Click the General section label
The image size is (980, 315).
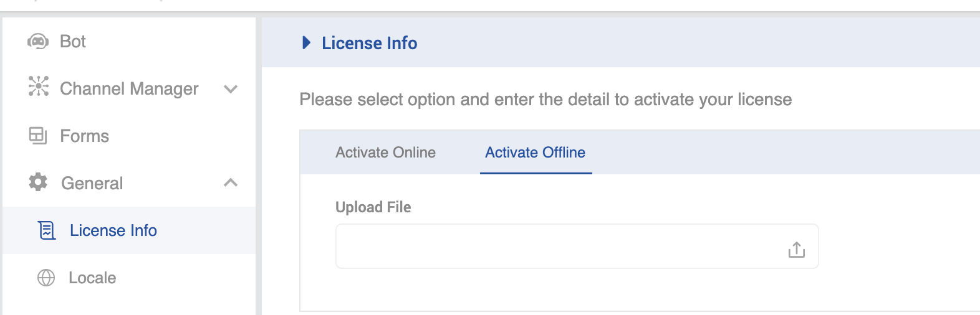pyautogui.click(x=92, y=183)
